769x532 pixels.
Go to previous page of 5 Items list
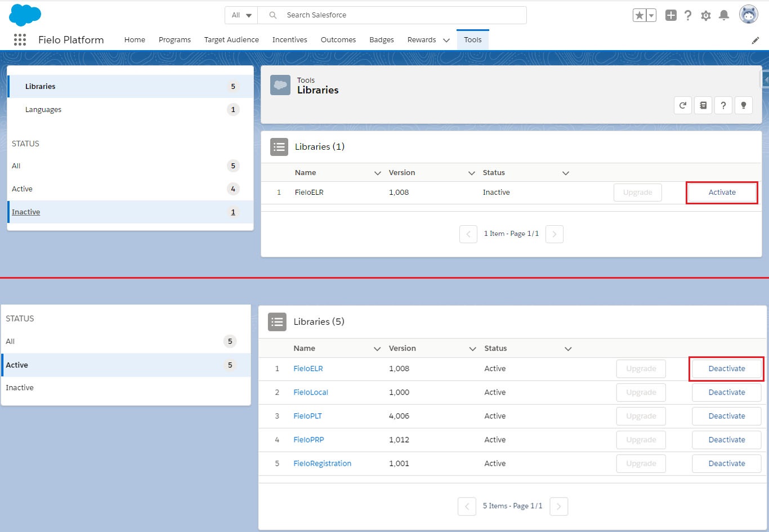467,506
